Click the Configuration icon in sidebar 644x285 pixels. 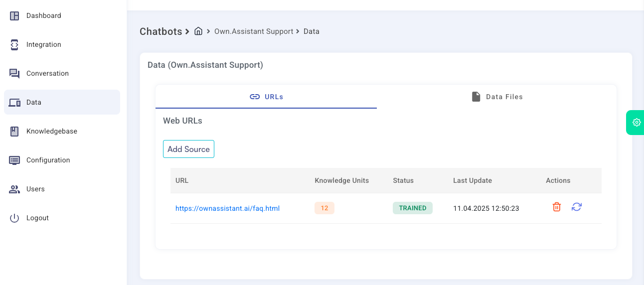coord(14,160)
